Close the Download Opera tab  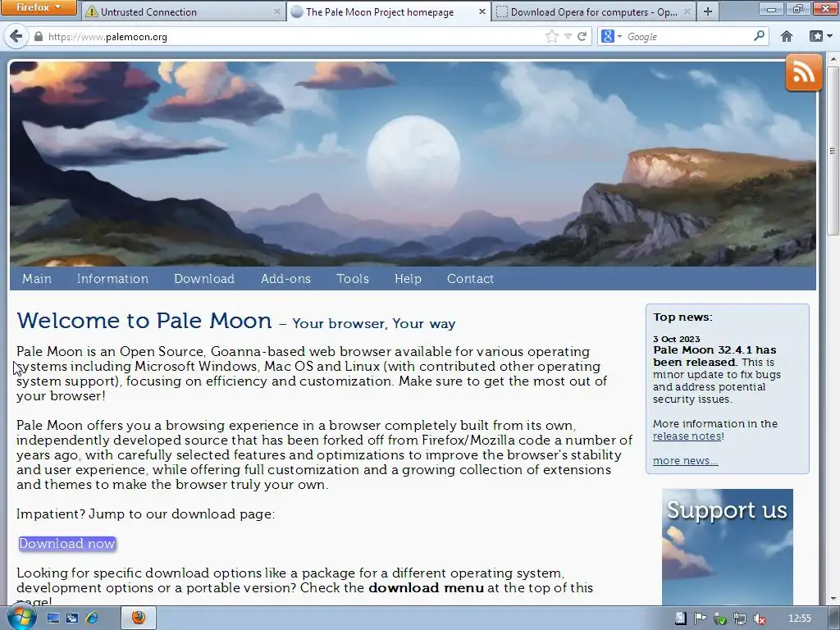coord(687,11)
